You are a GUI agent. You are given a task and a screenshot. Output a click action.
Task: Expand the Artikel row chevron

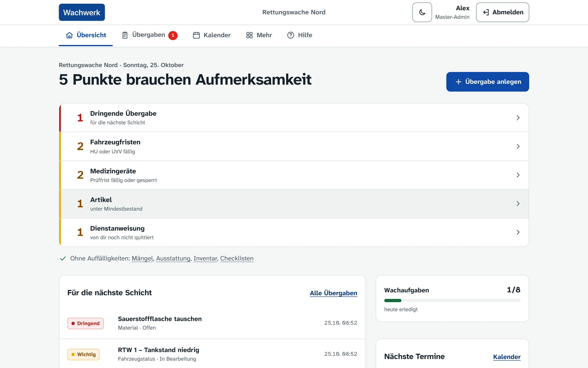[x=518, y=203]
